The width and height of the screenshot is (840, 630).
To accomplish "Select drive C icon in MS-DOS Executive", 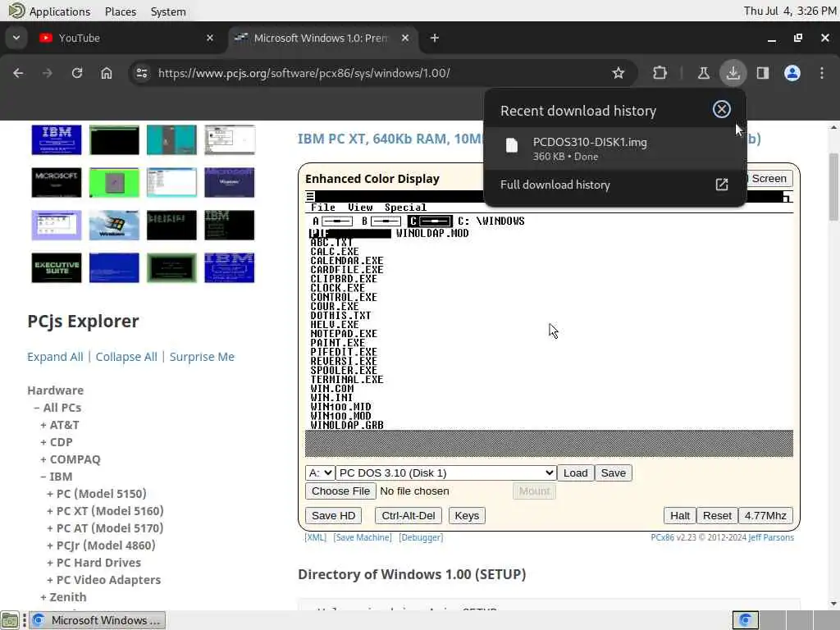I will pyautogui.click(x=430, y=221).
